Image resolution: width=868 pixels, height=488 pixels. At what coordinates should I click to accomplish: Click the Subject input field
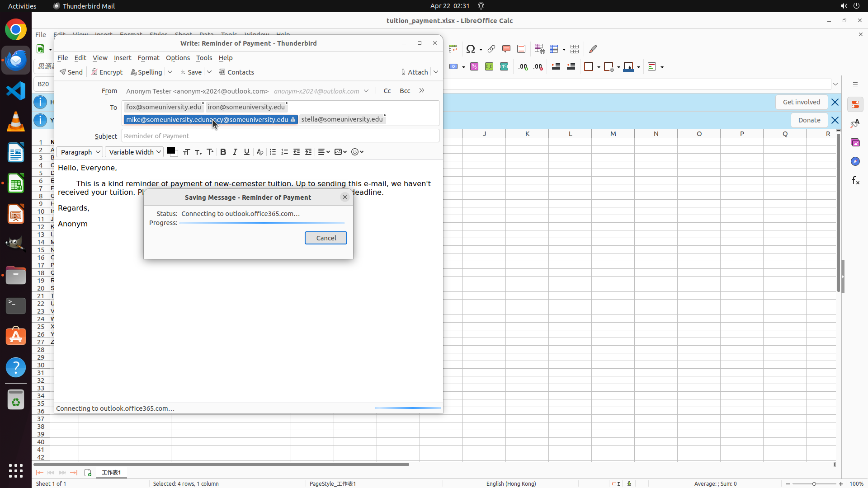(280, 136)
